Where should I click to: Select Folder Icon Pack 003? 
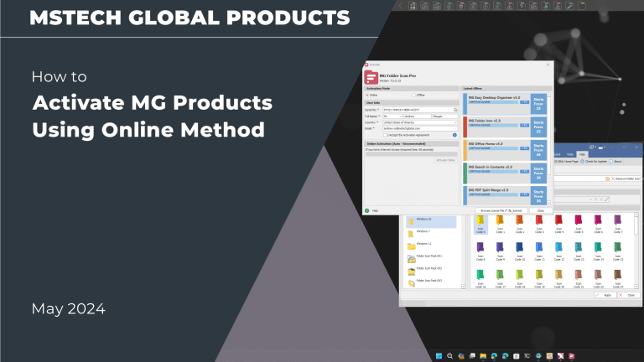pos(431,282)
